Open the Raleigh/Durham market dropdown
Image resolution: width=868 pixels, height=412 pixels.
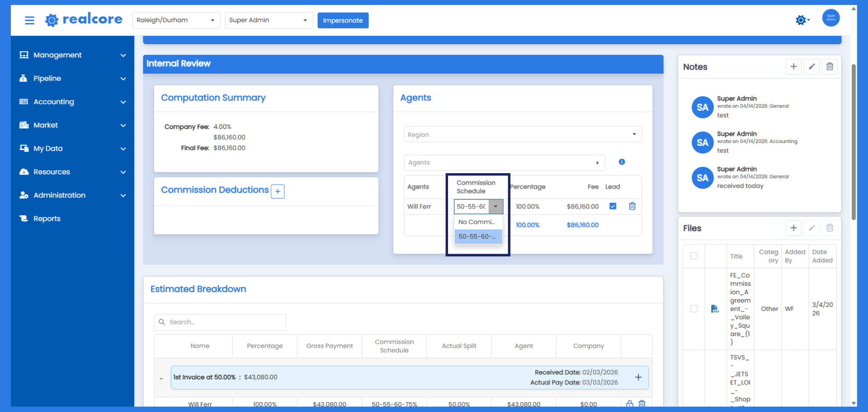176,20
